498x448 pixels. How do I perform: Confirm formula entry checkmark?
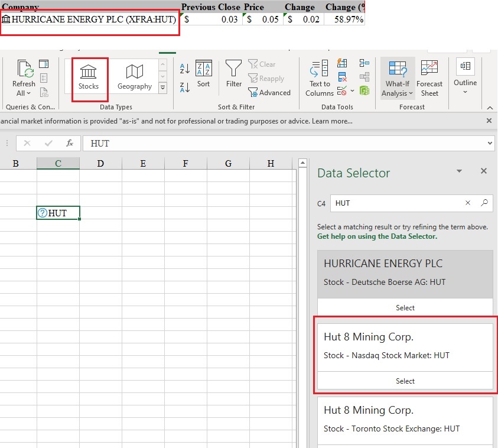(x=48, y=143)
